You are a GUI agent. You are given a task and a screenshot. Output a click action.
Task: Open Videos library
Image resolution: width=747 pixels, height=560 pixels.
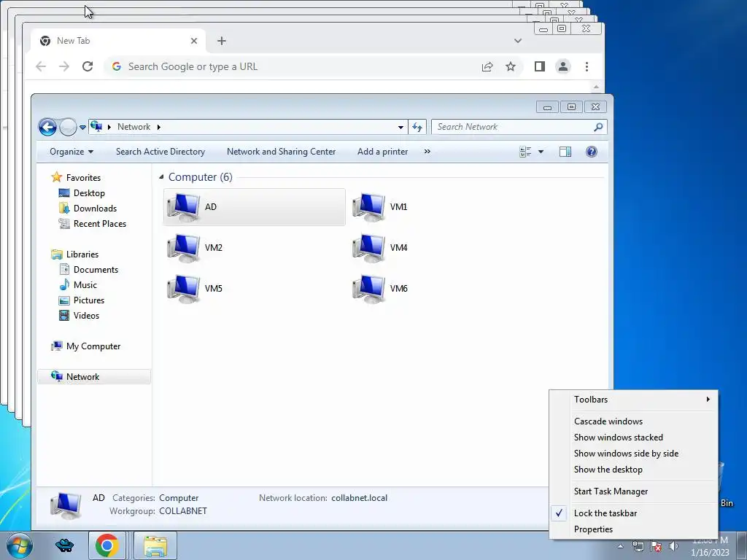86,316
